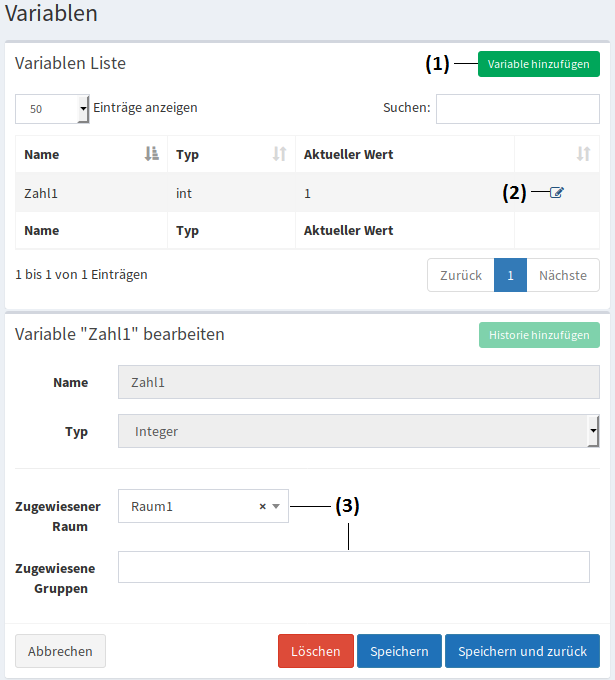Image resolution: width=615 pixels, height=680 pixels.
Task: Click Speichern und zurück
Action: [522, 651]
